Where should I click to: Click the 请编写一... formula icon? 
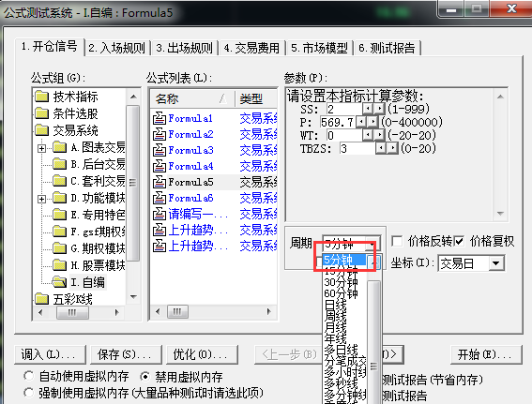(x=160, y=214)
